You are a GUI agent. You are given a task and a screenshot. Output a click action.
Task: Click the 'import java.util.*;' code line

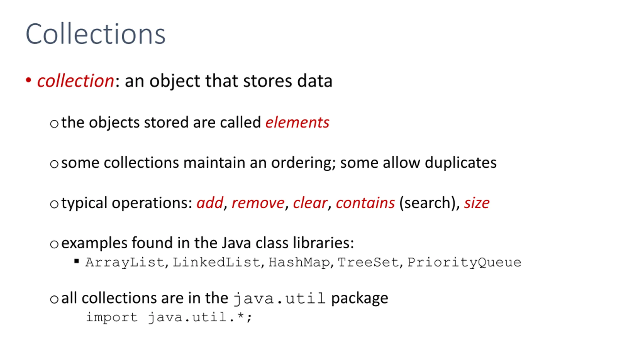click(169, 317)
